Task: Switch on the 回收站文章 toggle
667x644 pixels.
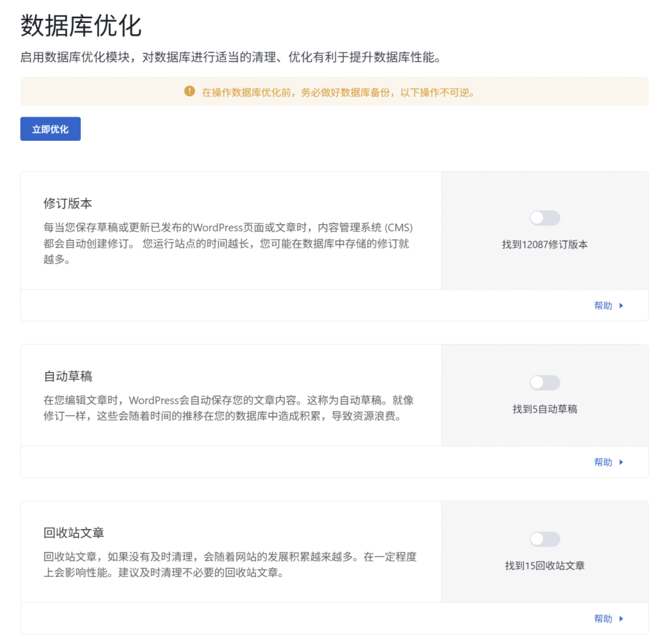Action: click(x=545, y=539)
